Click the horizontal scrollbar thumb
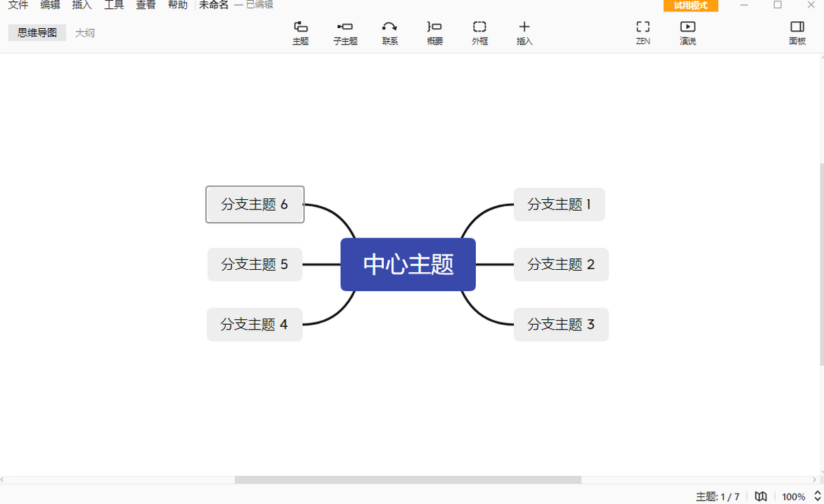This screenshot has width=824, height=504. 408,479
